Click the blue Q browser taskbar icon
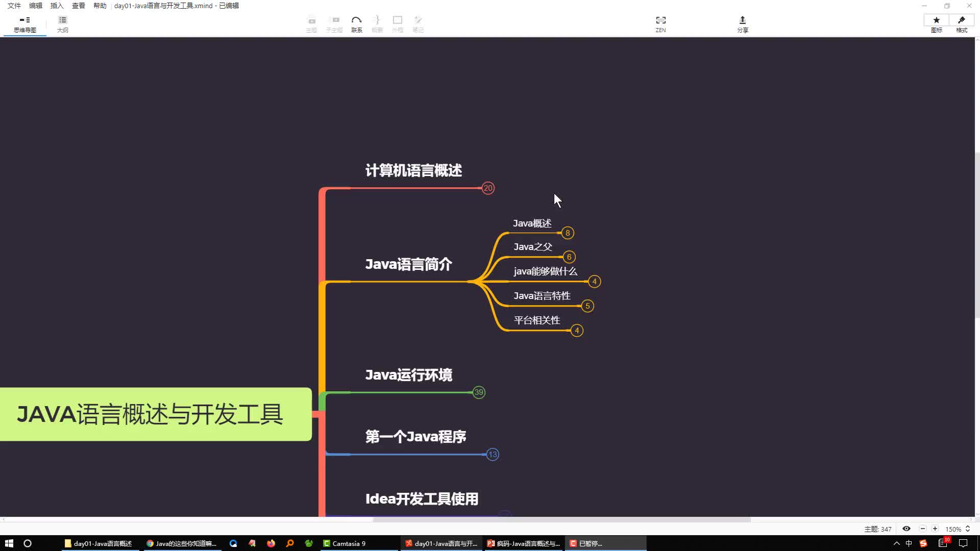Image resolution: width=980 pixels, height=551 pixels. pyautogui.click(x=233, y=543)
